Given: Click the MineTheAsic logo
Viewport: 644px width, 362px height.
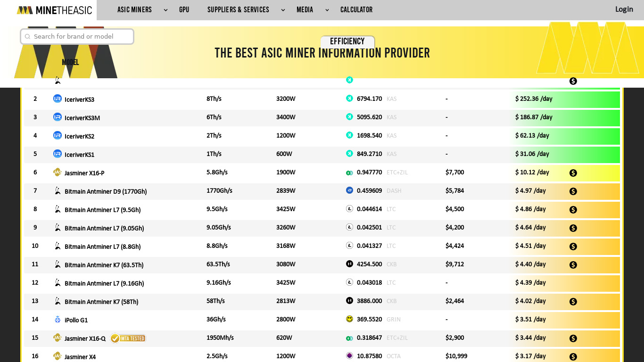Looking at the screenshot, I should [54, 10].
